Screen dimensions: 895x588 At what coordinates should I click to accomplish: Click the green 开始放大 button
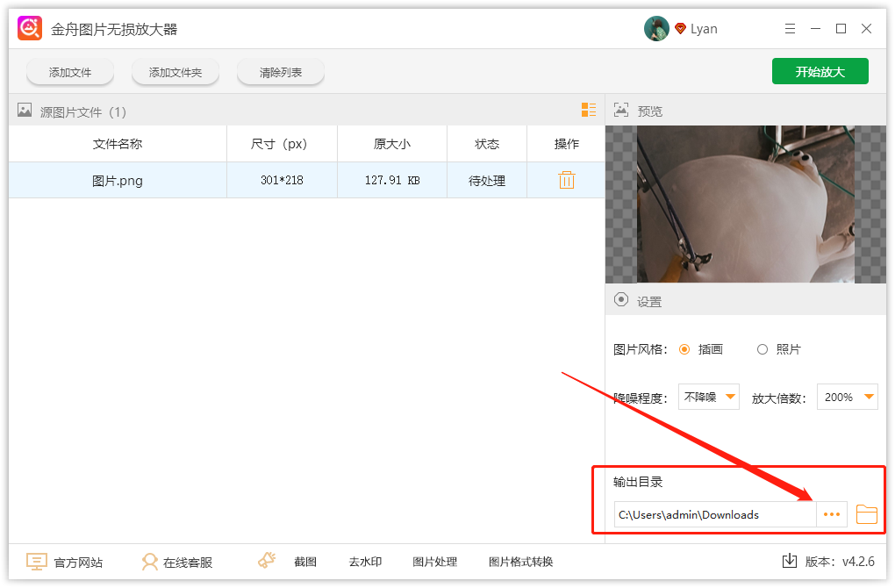(820, 71)
